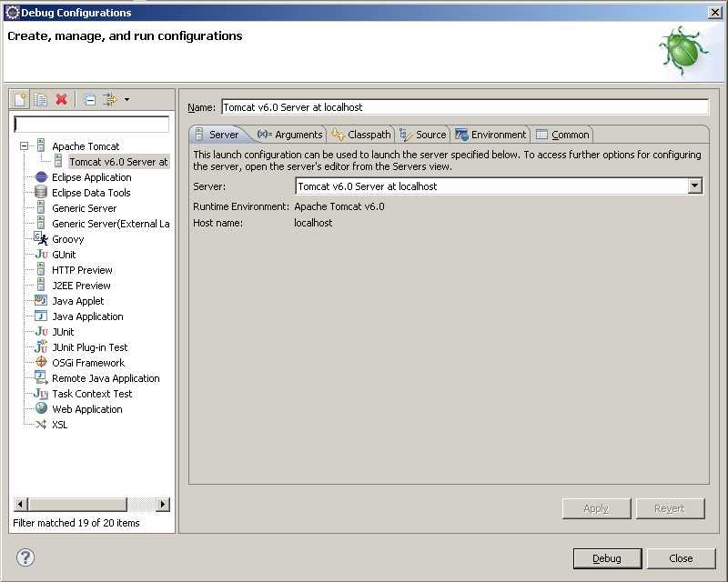Click the OSGi Framework target icon

click(41, 362)
